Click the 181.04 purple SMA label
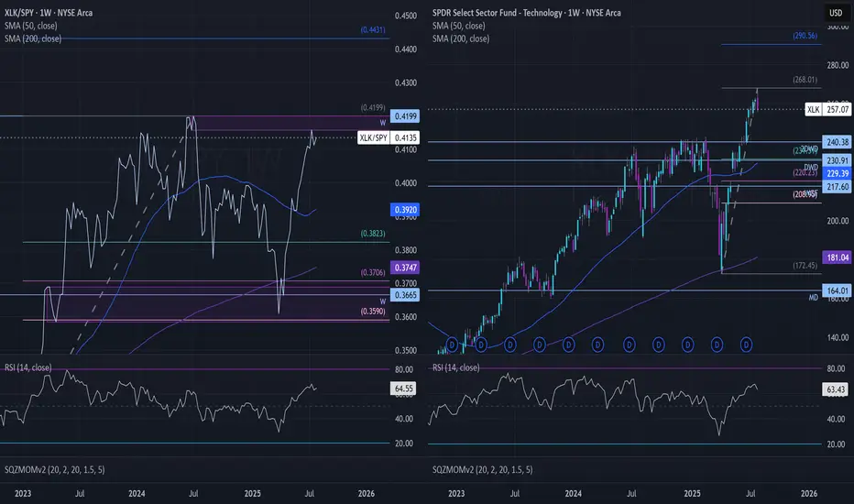Screen dimensions: 854x504 coord(838,257)
